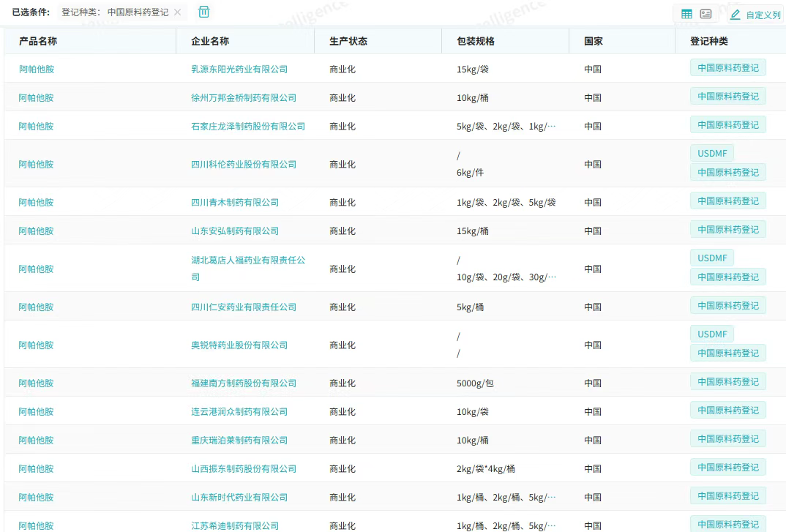Image resolution: width=786 pixels, height=532 pixels.
Task: Click USDMF tag in 奥锐特药业 row
Action: pyautogui.click(x=712, y=334)
